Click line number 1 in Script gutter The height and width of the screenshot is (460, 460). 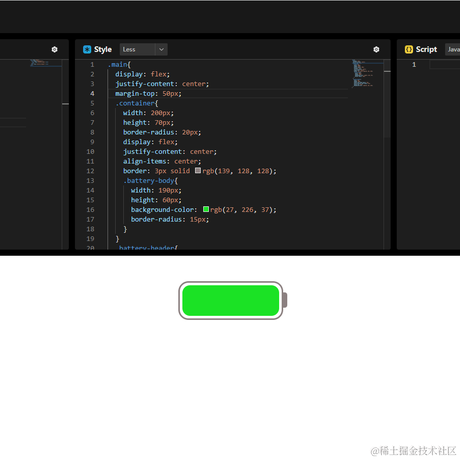coord(414,64)
